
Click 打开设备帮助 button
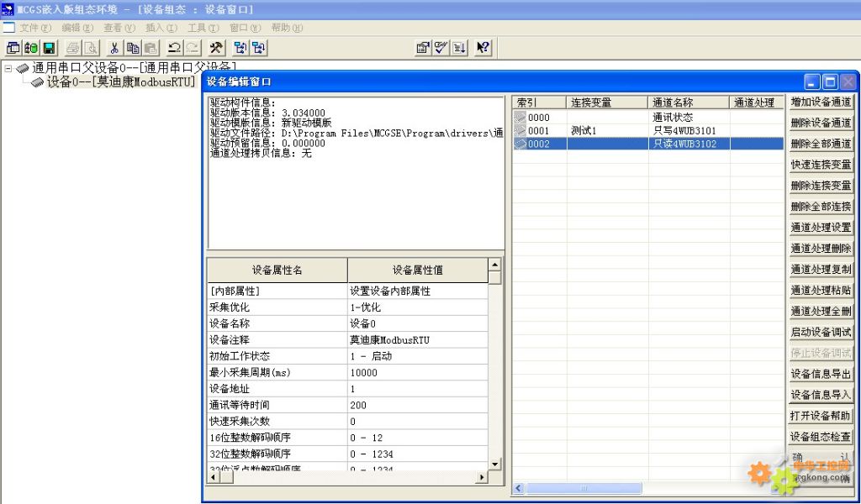pos(821,416)
